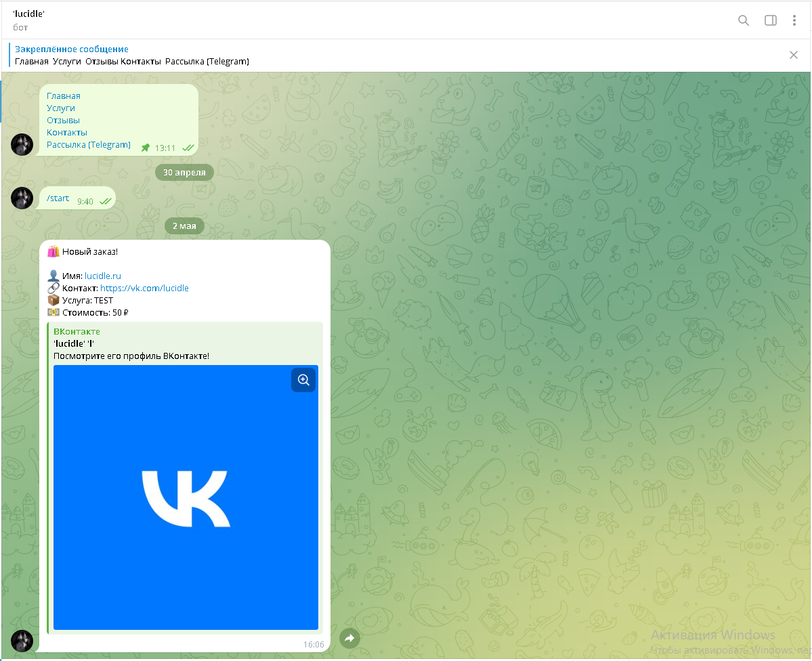This screenshot has width=812, height=661.
Task: Click the '2 мая' date badge
Action: [x=184, y=226]
